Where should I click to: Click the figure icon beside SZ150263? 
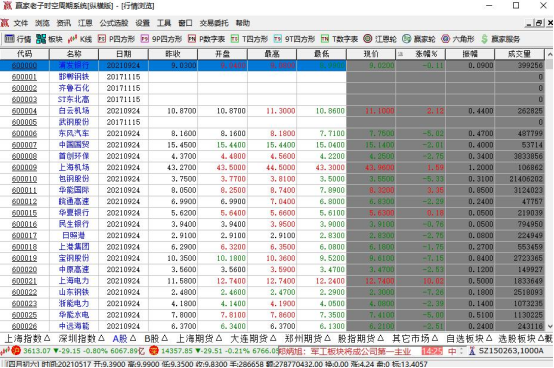[x=472, y=351]
